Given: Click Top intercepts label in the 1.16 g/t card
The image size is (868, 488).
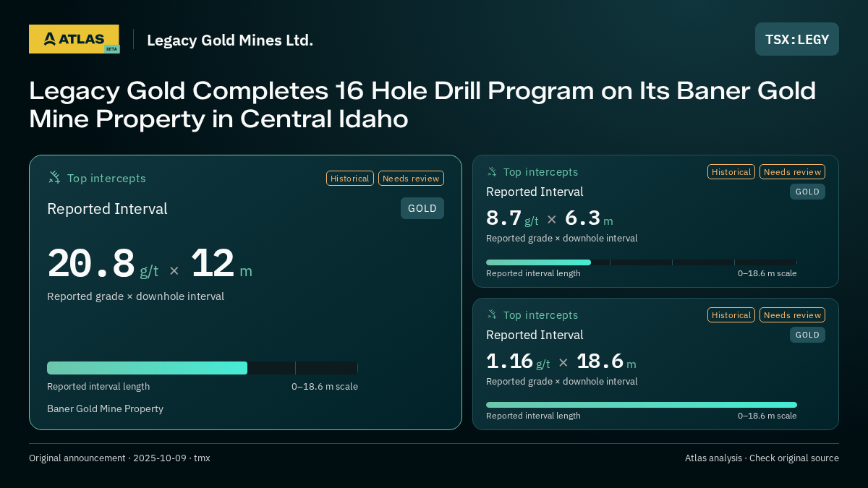Looking at the screenshot, I should (540, 315).
